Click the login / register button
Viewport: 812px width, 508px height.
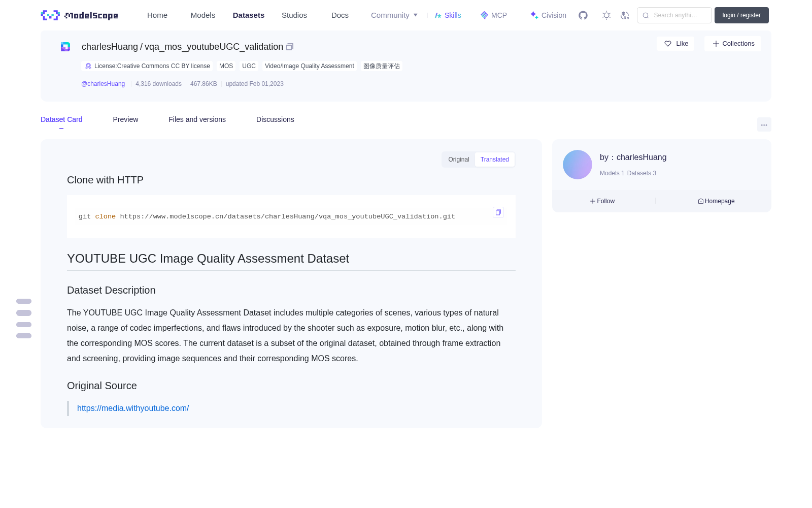pos(741,15)
